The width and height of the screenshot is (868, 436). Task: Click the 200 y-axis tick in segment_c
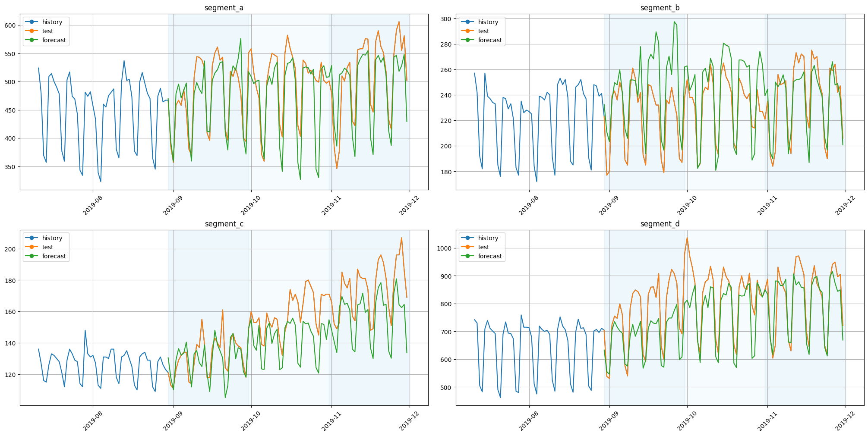click(x=10, y=249)
